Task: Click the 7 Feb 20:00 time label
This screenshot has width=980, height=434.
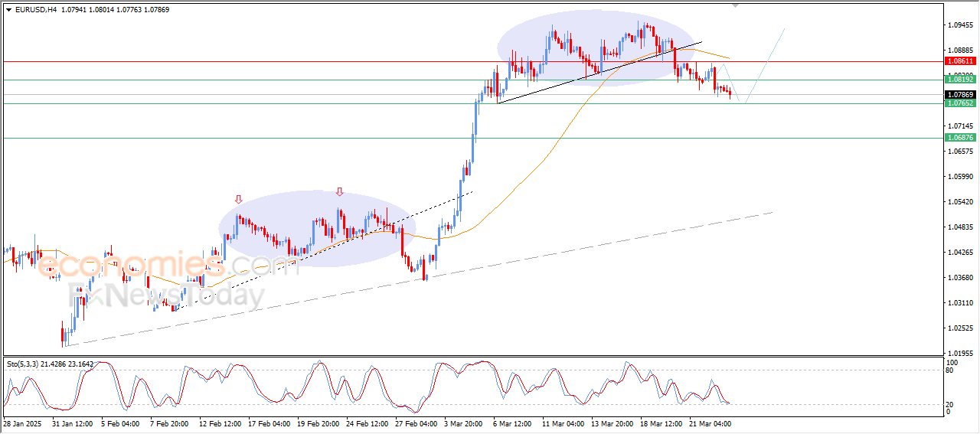Action: (171, 423)
